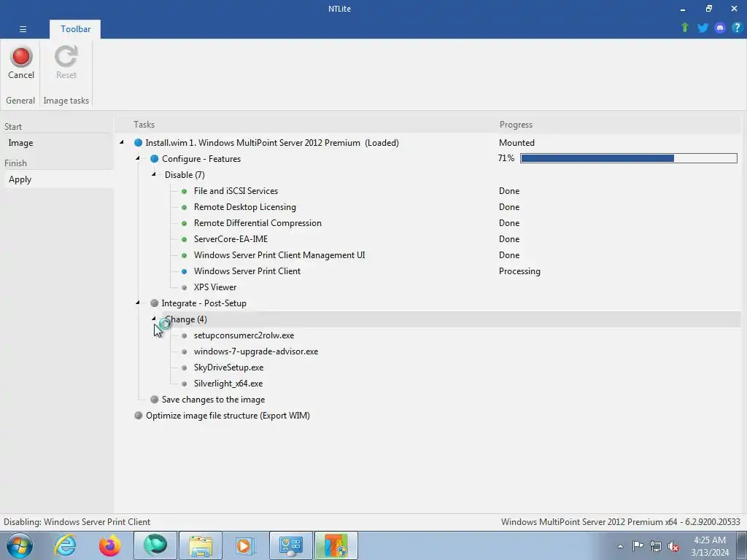Click the blue dot beside Windows Server Print Client
This screenshot has height=560, width=747.
point(185,271)
